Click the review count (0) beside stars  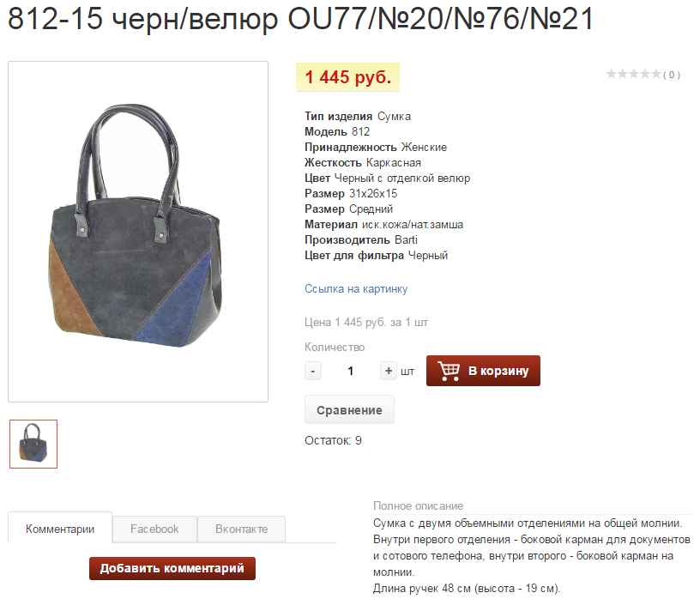[x=672, y=75]
